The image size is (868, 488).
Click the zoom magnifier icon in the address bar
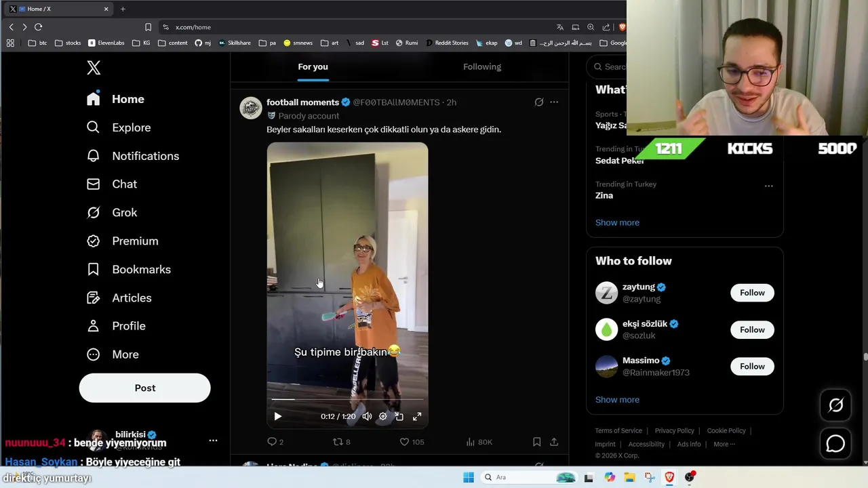click(x=591, y=27)
